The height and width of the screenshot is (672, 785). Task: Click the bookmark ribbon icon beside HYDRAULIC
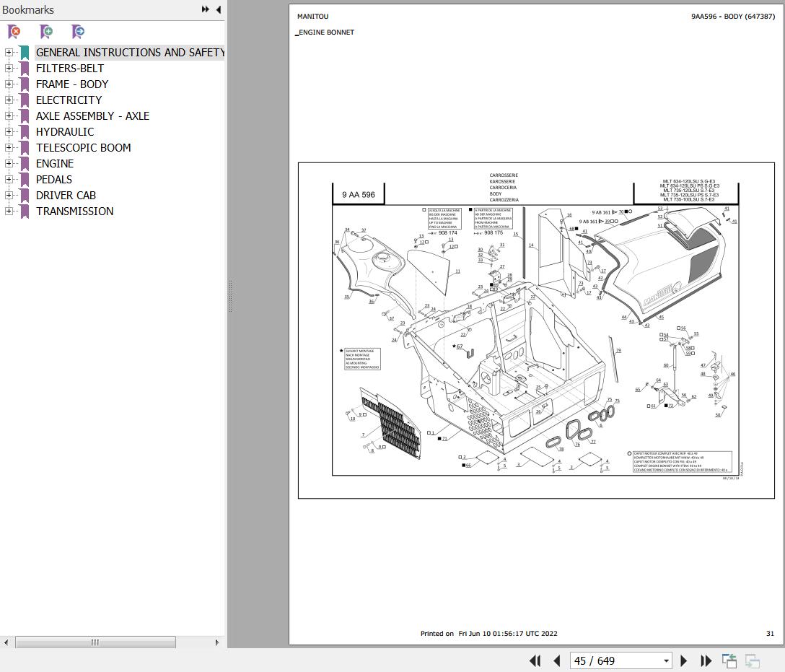[x=25, y=132]
